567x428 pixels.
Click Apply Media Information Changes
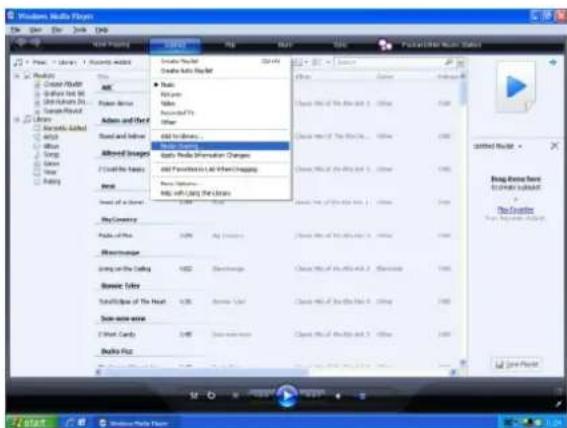205,155
